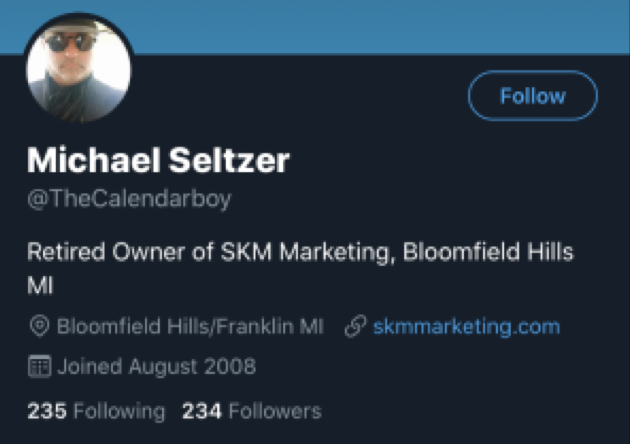Click the number 235 in stats
The height and width of the screenshot is (446, 630).
coord(47,411)
